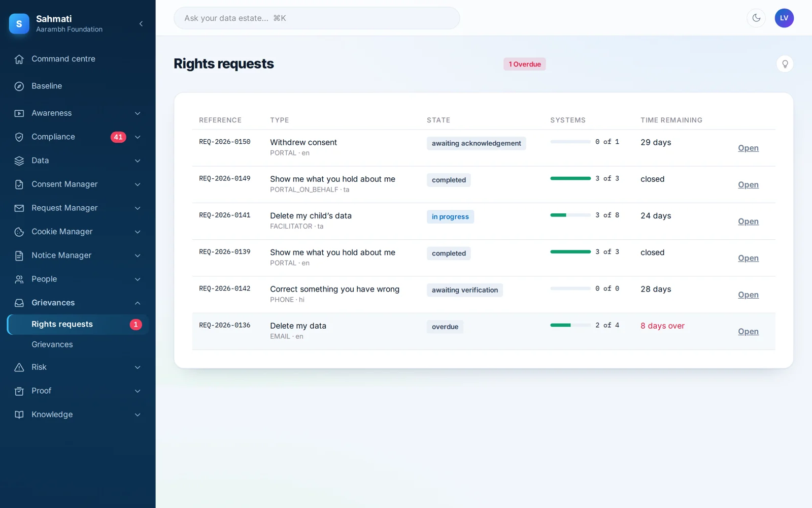Viewport: 812px width, 508px height.
Task: Collapse the Grievances section chevron
Action: click(x=138, y=303)
